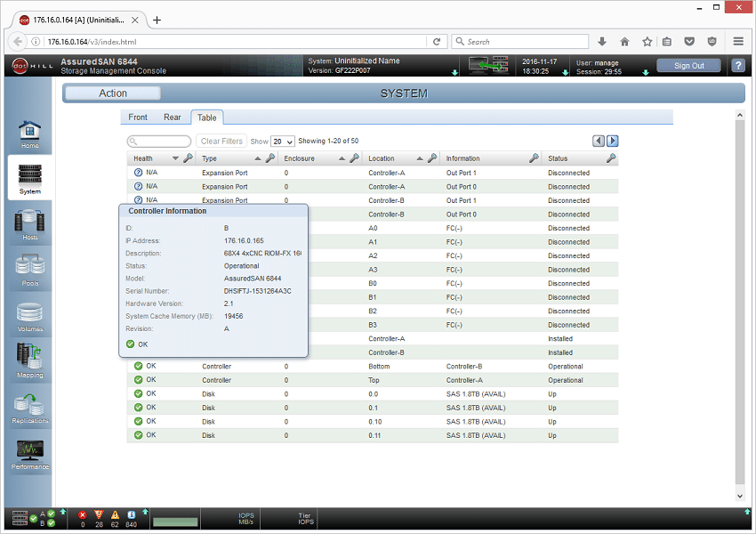Open the Home section in sidebar
This screenshot has width=756, height=534.
point(29,134)
